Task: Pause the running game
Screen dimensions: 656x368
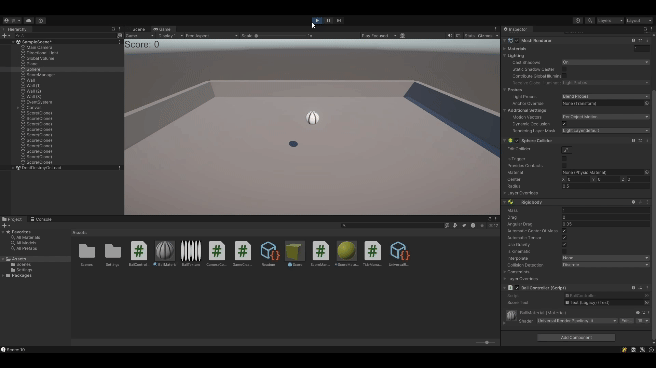Action: 328,20
